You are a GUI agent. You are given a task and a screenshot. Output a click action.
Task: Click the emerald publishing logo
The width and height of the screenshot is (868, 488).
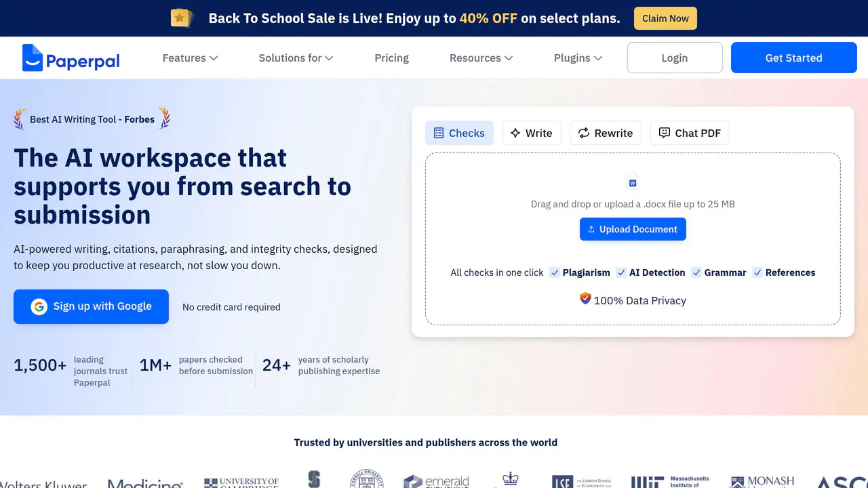click(x=436, y=481)
